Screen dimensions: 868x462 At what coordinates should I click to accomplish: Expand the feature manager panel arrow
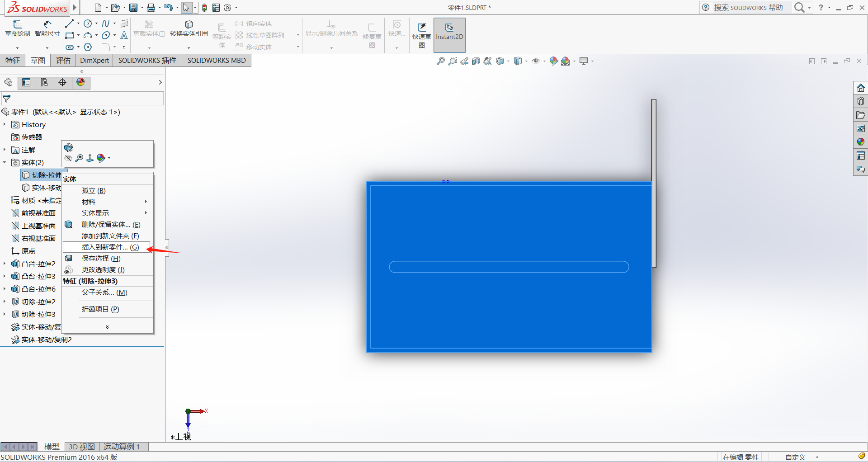point(160,82)
